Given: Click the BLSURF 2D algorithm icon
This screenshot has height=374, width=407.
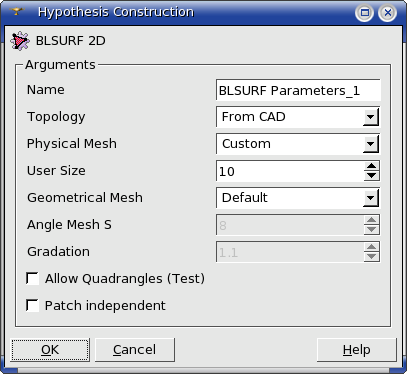Looking at the screenshot, I should coord(20,41).
